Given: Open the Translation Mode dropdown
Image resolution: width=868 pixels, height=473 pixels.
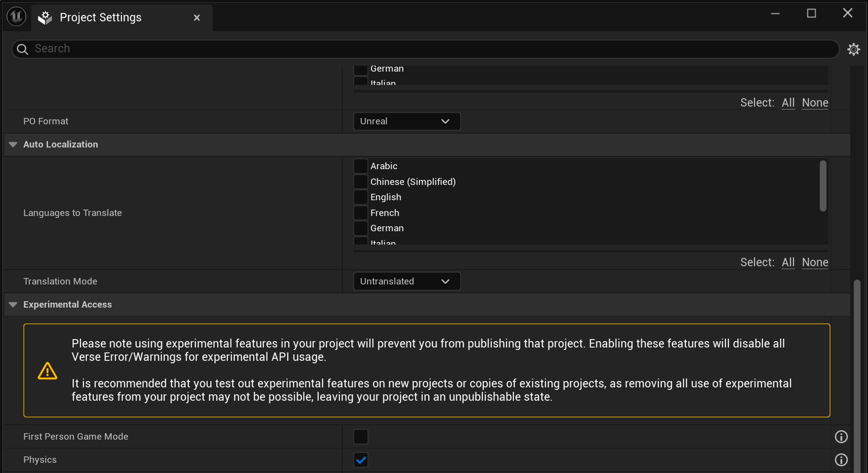Looking at the screenshot, I should (x=407, y=281).
